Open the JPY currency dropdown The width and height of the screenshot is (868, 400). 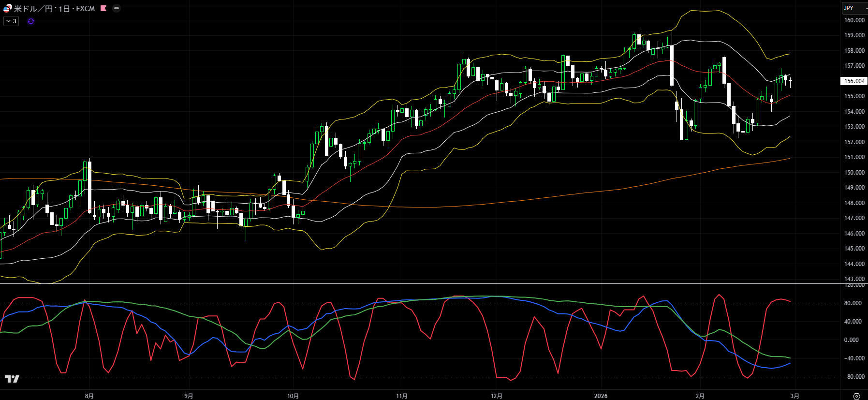pyautogui.click(x=854, y=8)
